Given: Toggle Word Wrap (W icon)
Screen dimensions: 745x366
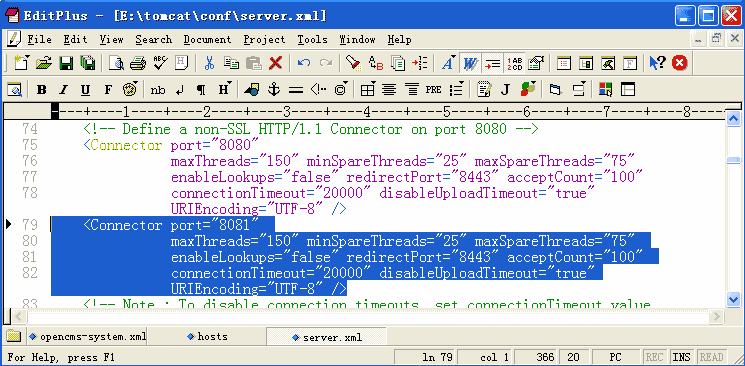Looking at the screenshot, I should pyautogui.click(x=470, y=63).
